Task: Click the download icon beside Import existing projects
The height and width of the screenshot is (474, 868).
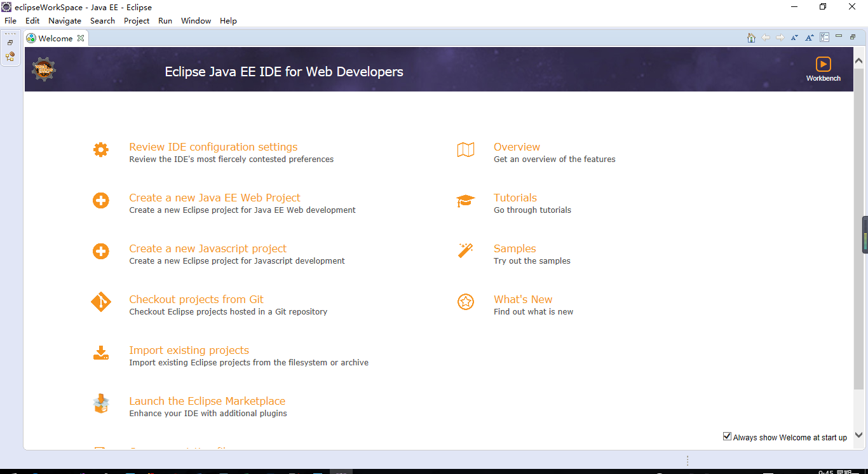Action: tap(100, 353)
